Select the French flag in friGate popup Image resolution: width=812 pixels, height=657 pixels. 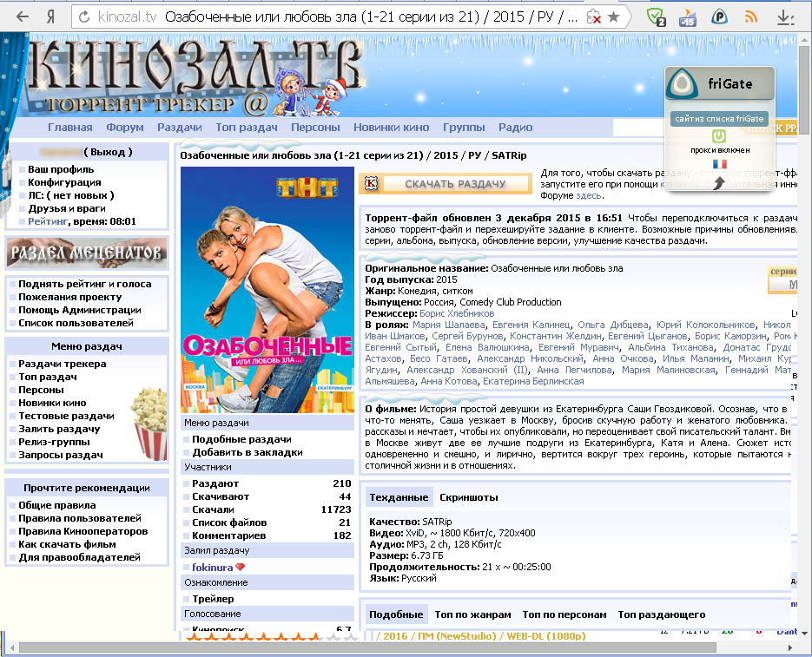pyautogui.click(x=719, y=164)
